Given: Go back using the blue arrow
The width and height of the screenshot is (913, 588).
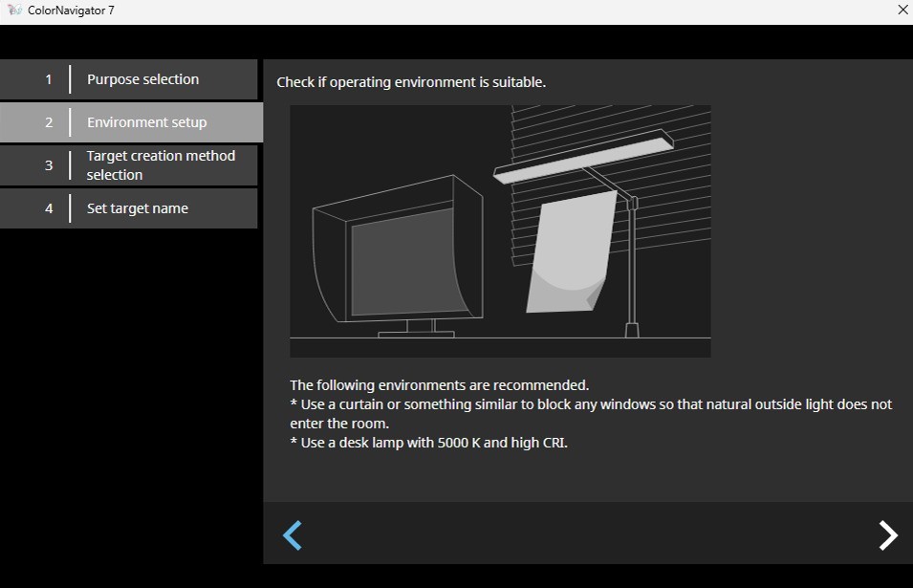Looking at the screenshot, I should point(293,535).
